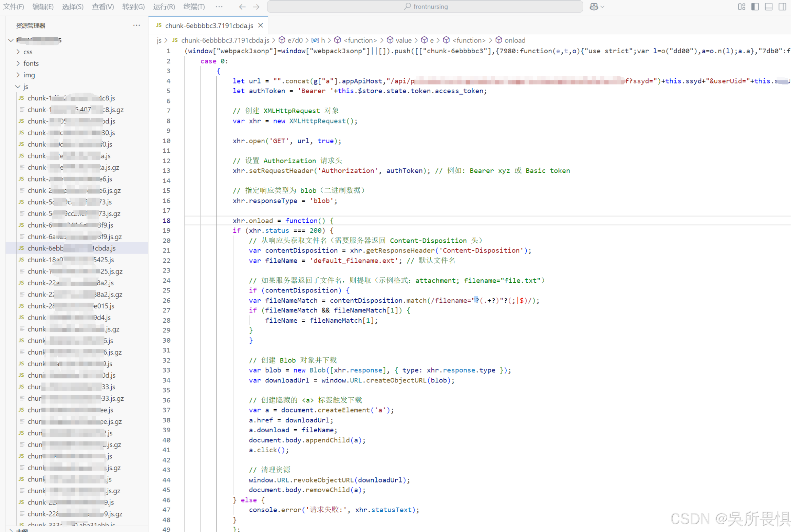The height and width of the screenshot is (532, 792).
Task: Open the file ending in 5425.js
Action: [77, 260]
